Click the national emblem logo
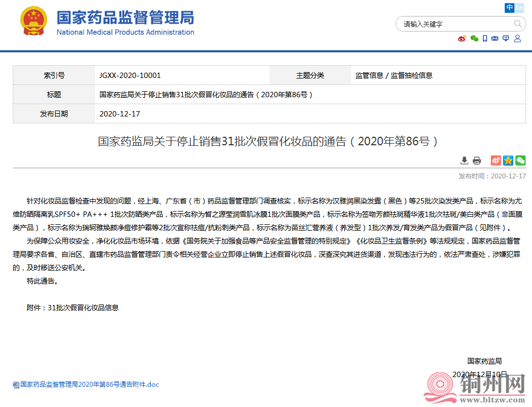 (33, 21)
